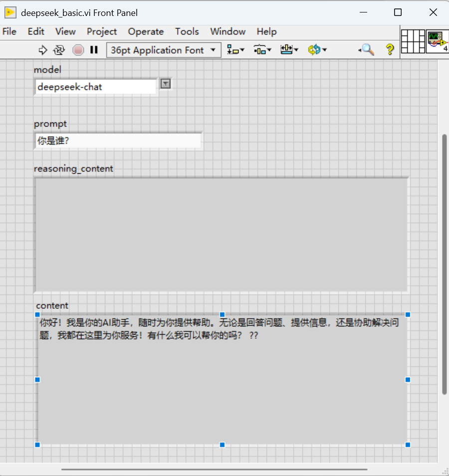Open the Reorder dropdown in toolbar
This screenshot has width=449, height=476.
(317, 50)
